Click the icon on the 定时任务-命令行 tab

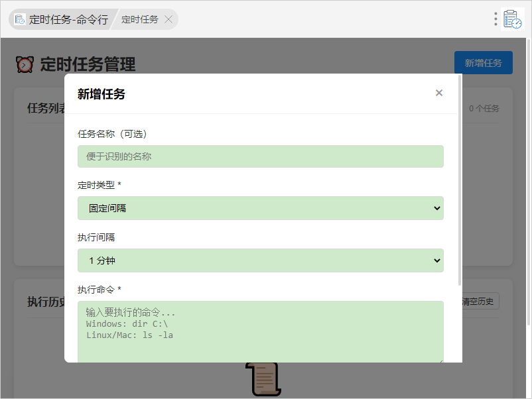pos(20,19)
